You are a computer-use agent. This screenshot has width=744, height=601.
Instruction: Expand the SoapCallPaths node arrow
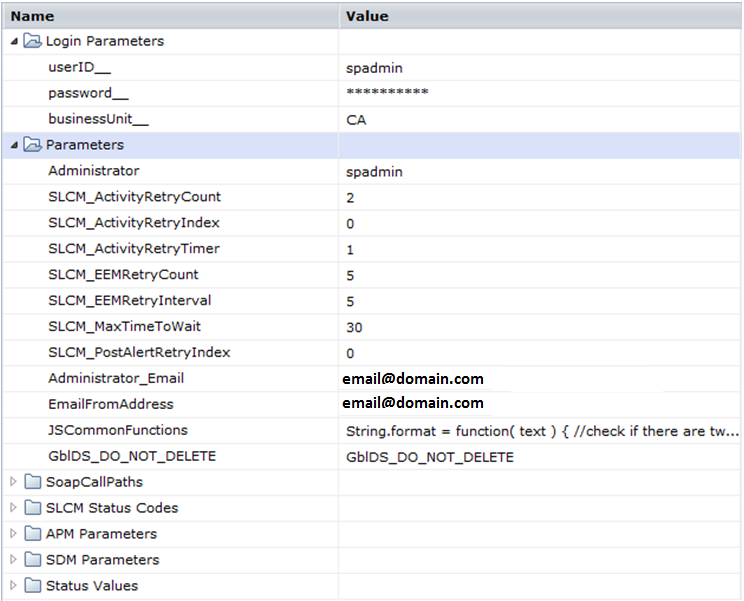coord(13,482)
